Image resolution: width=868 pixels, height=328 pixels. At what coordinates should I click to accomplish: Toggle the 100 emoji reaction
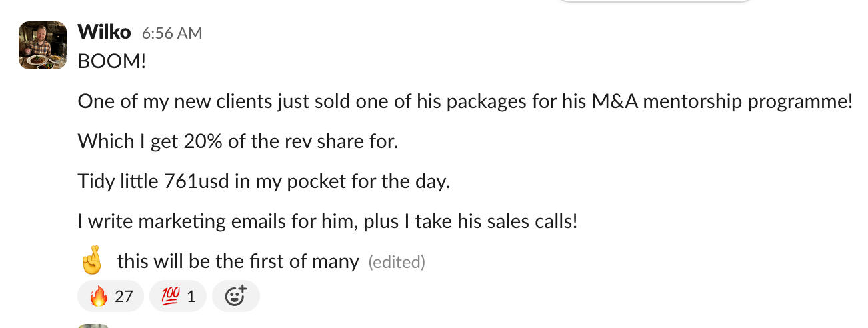pyautogui.click(x=177, y=295)
